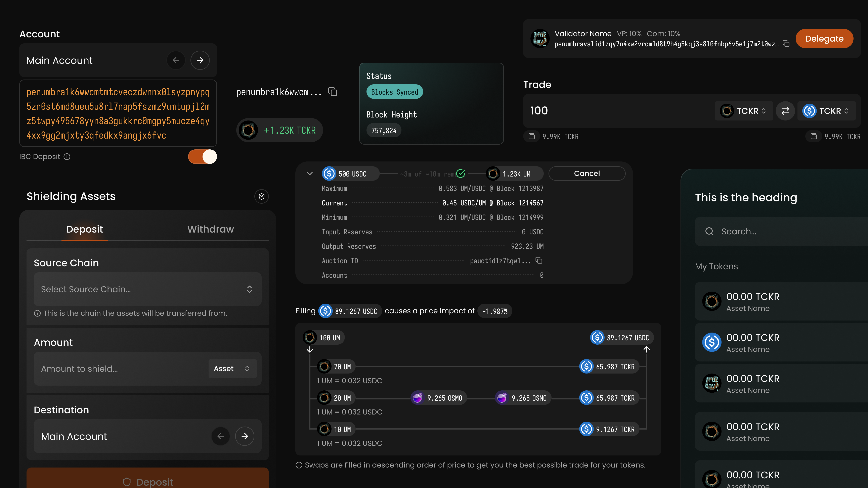
Task: Go to previous Destination account
Action: pyautogui.click(x=220, y=436)
